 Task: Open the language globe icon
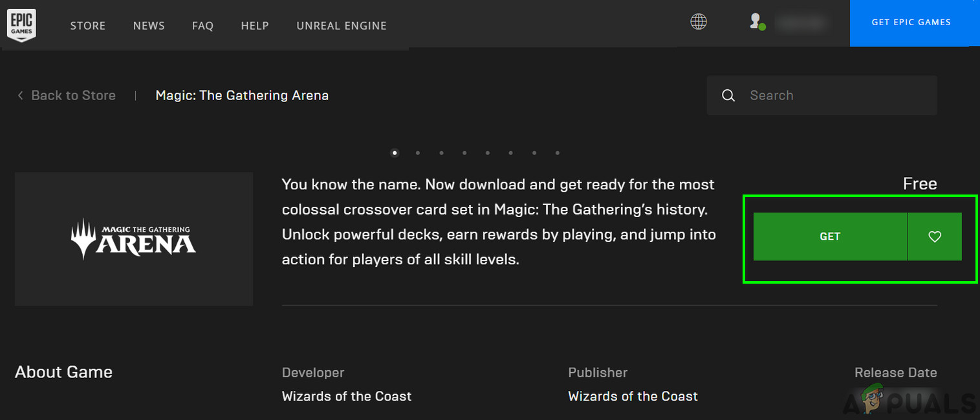[x=699, y=22]
